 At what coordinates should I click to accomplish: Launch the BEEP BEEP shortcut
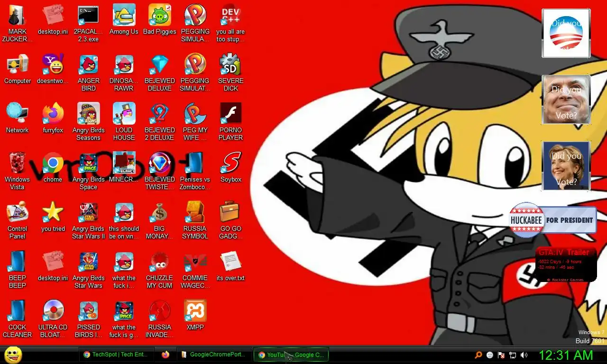coord(18,270)
